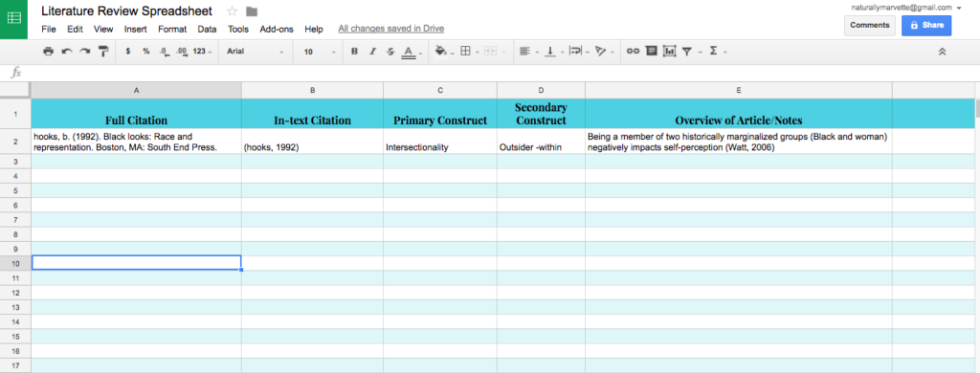Open the 123 more formats dropdown
The image size is (980, 373).
coord(202,52)
